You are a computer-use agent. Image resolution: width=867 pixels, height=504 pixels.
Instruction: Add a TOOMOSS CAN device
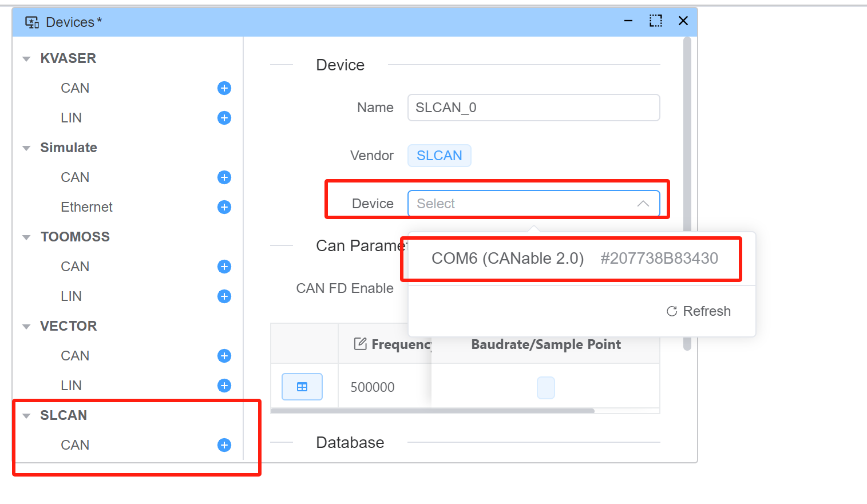(224, 267)
